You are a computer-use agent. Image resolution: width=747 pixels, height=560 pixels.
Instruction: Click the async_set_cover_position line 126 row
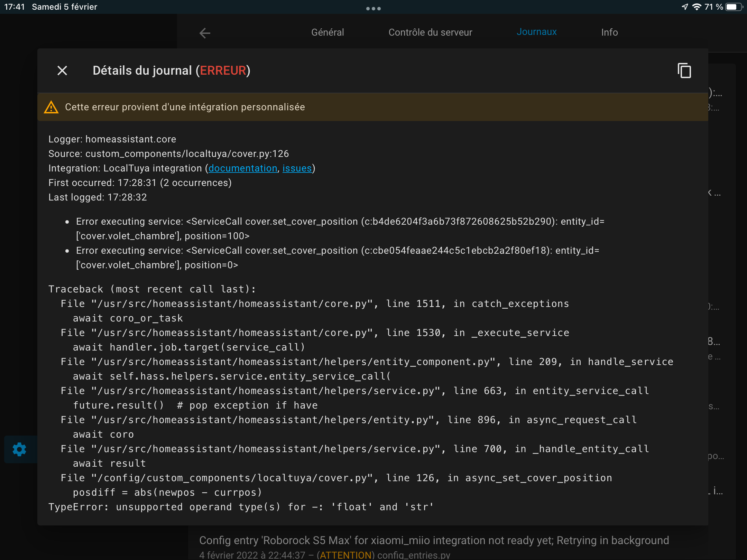pyautogui.click(x=336, y=478)
